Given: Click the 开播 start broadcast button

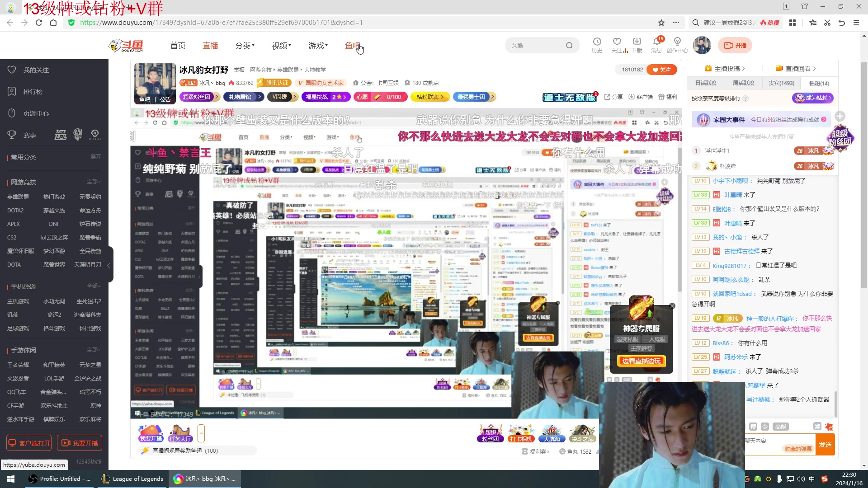Looking at the screenshot, I should [x=736, y=45].
